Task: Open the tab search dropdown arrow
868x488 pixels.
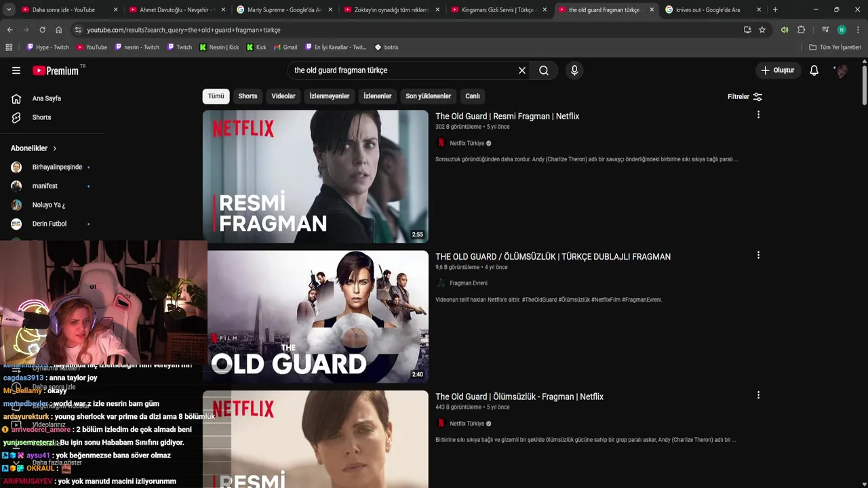Action: [8, 9]
